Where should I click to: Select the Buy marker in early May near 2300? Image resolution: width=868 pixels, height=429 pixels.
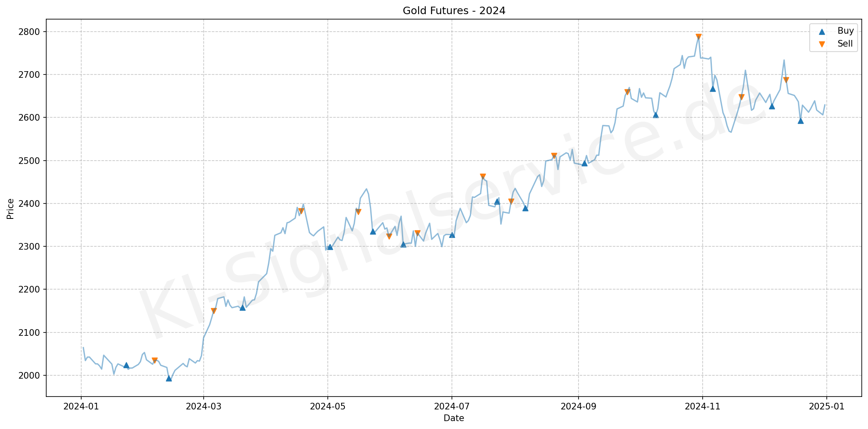[330, 247]
